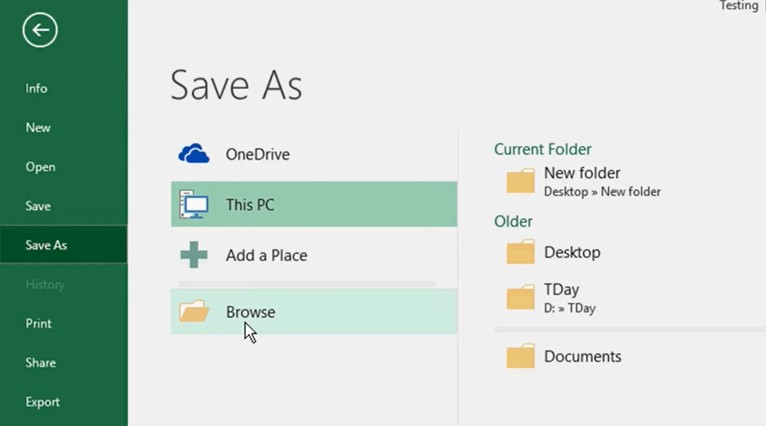Click the Add a Place label

(266, 255)
